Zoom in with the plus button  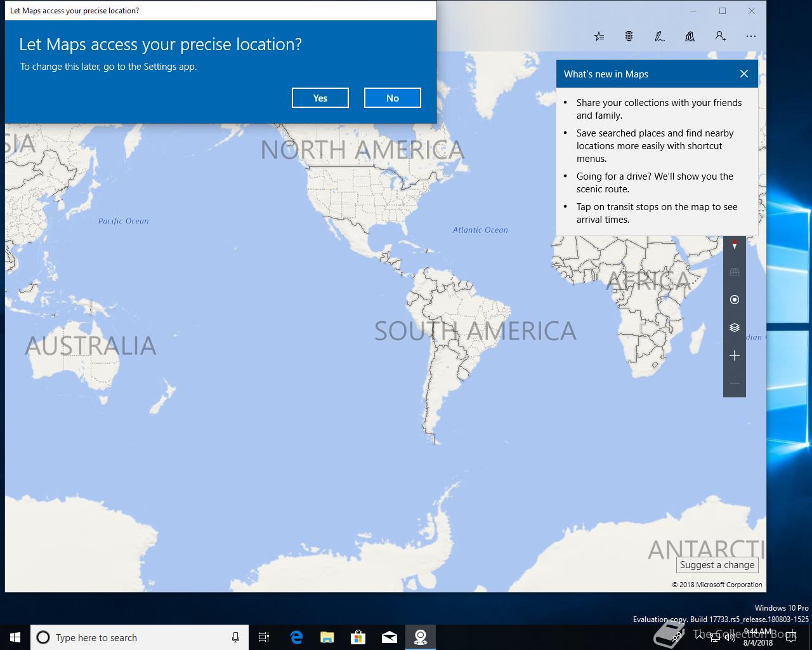(x=735, y=355)
